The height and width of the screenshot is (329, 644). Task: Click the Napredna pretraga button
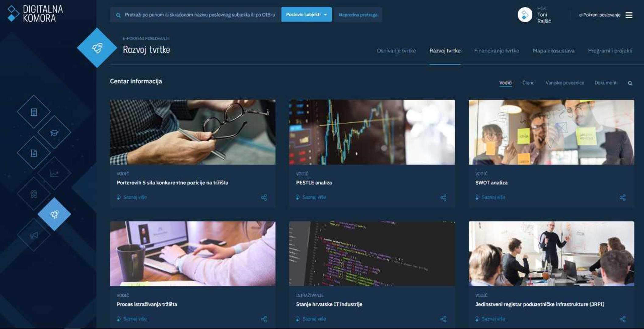click(358, 15)
